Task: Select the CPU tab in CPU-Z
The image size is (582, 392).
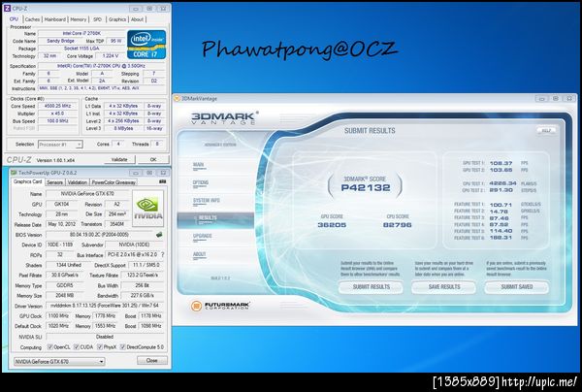Action: click(14, 19)
